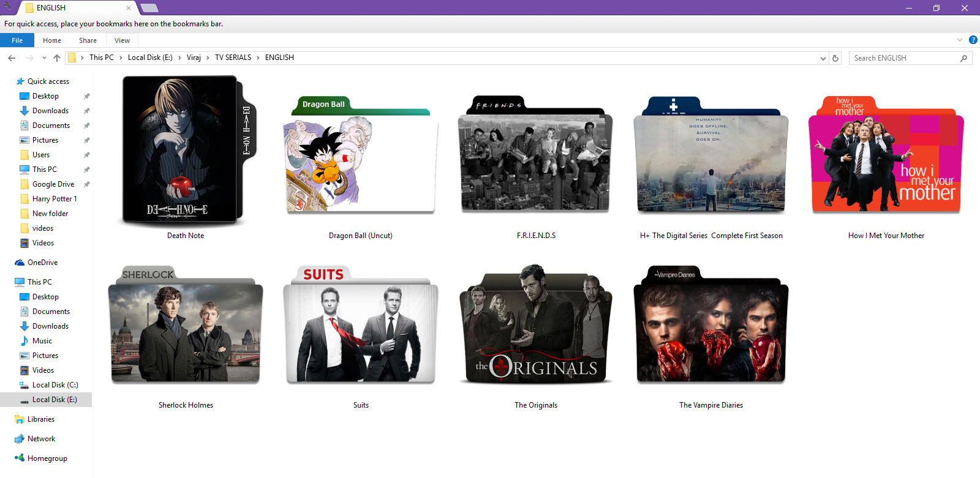The image size is (980, 478).
Task: Navigate to Viraj in breadcrumb
Action: (194, 58)
